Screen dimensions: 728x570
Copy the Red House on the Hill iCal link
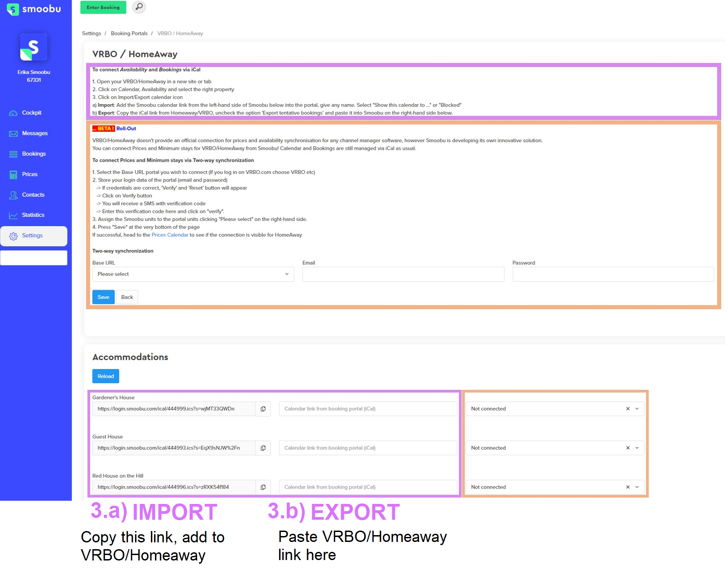(x=263, y=488)
